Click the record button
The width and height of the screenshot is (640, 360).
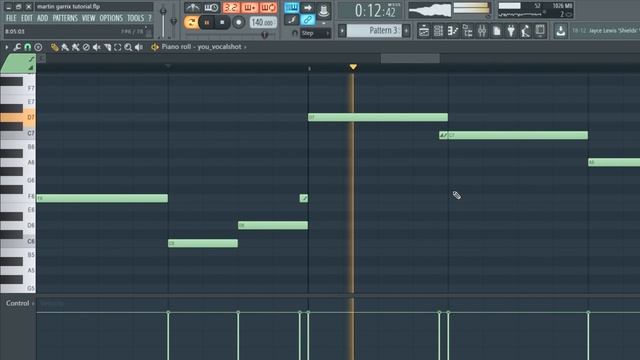point(238,22)
